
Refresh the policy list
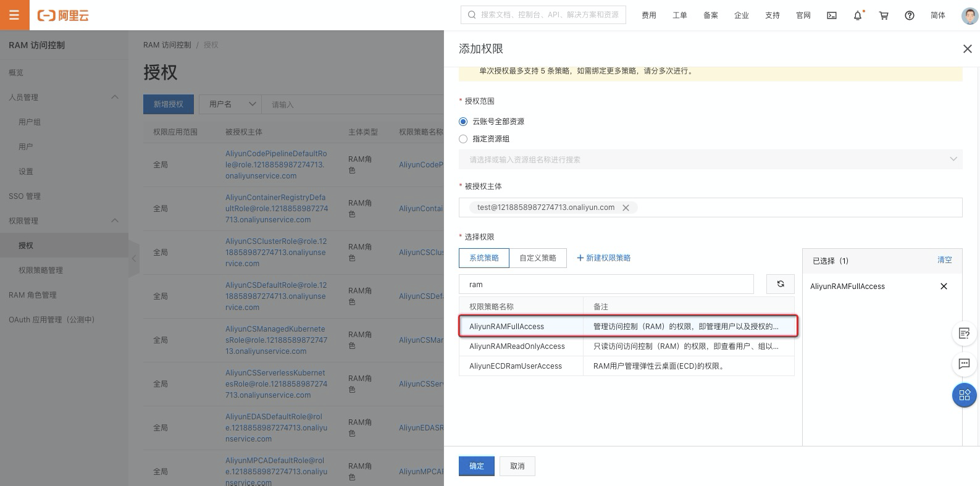click(781, 284)
